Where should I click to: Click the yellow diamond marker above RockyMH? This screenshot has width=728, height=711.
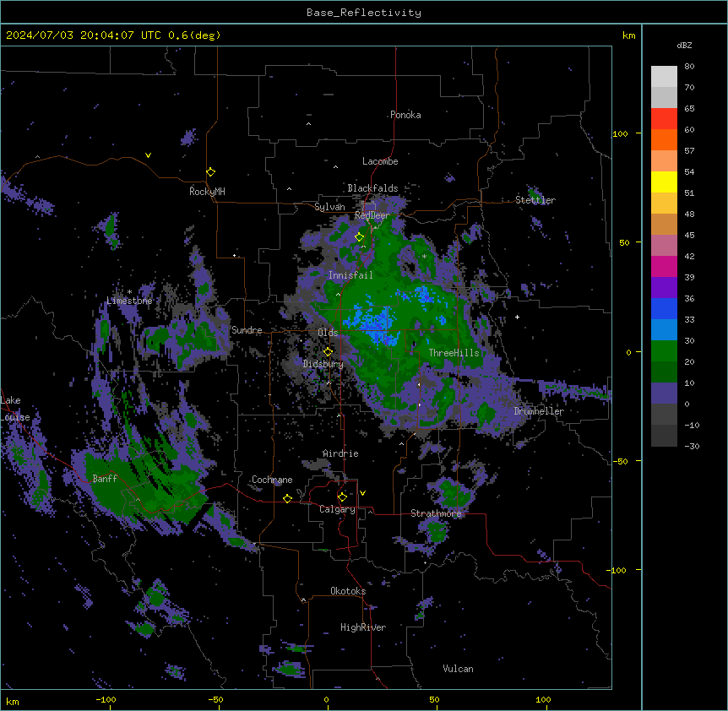point(210,172)
